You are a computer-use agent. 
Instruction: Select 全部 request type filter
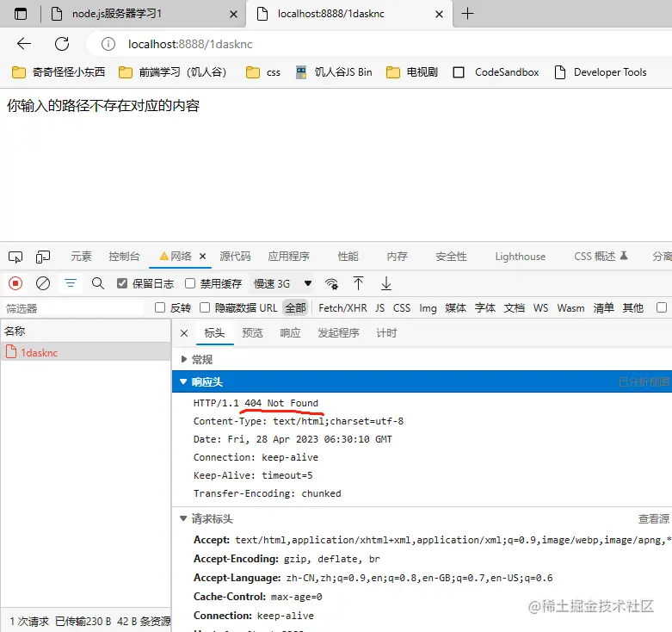(x=295, y=308)
